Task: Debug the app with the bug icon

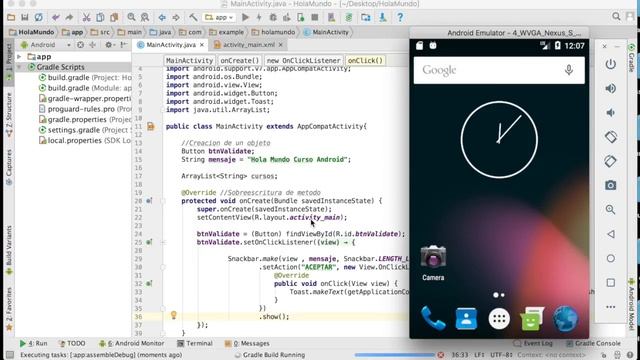Action: coord(273,18)
